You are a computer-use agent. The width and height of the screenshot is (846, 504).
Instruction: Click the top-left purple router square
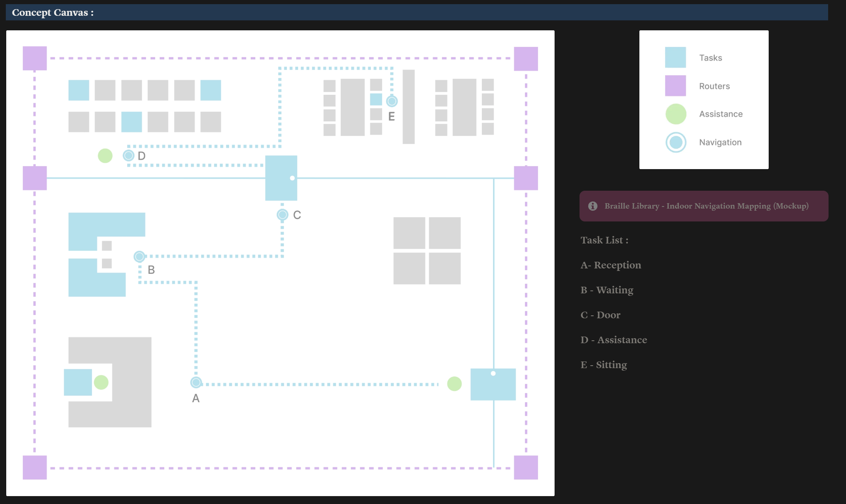pyautogui.click(x=35, y=58)
